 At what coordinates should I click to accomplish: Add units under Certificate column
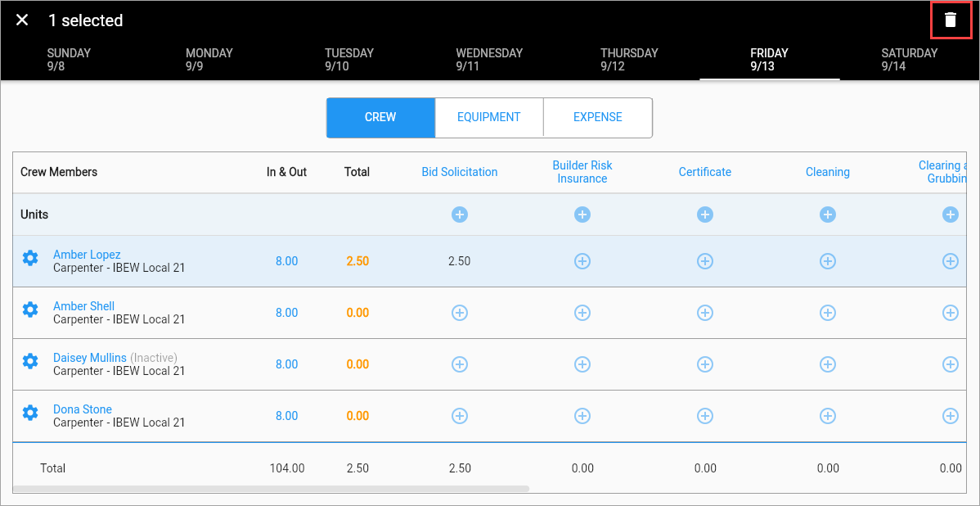tap(705, 215)
